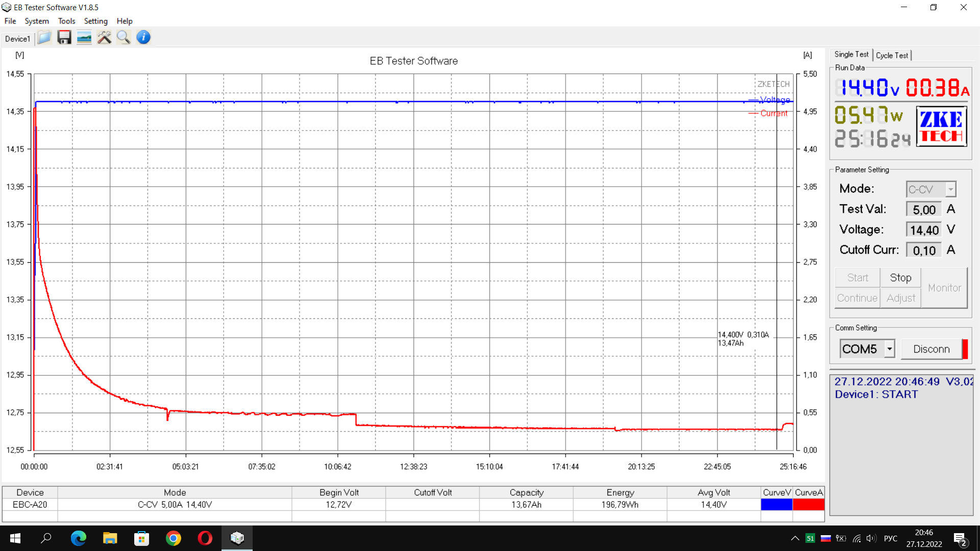Screen dimensions: 980x551
Task: Open Opera browser from the taskbar
Action: pos(205,538)
